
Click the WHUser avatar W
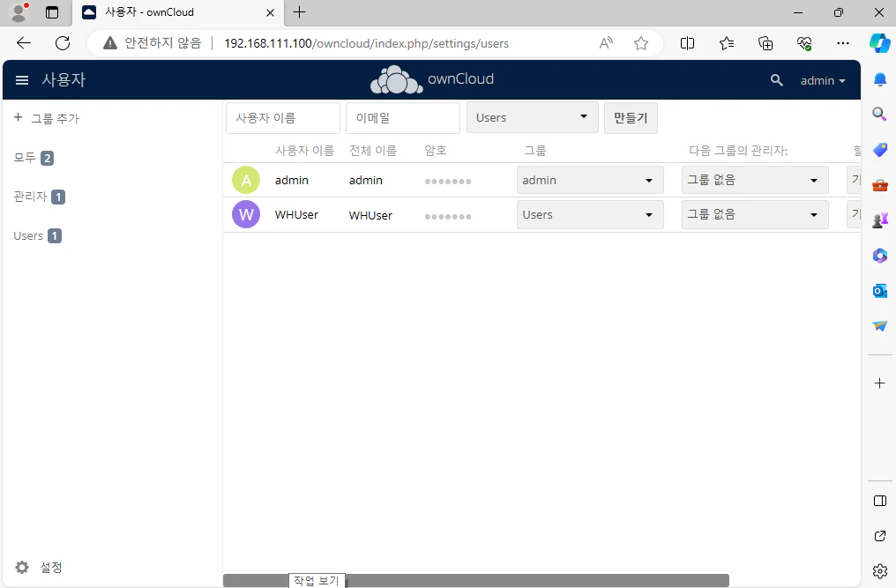point(246,214)
